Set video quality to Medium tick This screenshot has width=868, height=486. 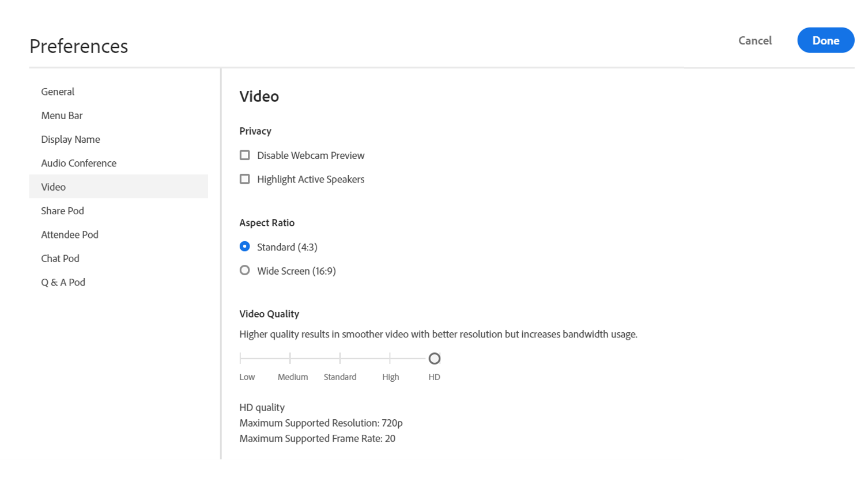pos(290,359)
